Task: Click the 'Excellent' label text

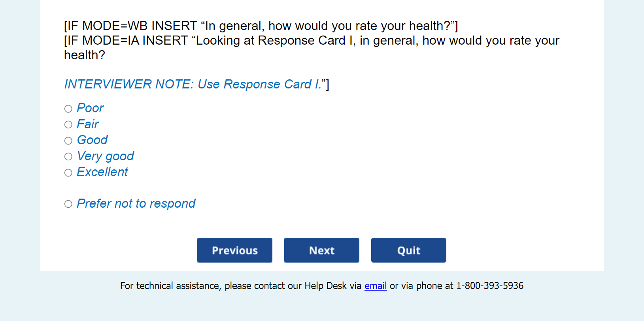Action: pos(102,172)
